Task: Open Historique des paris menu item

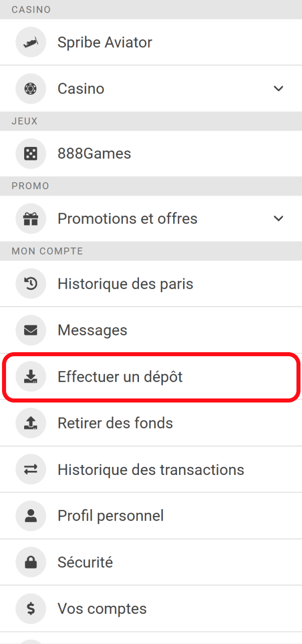Action: [125, 284]
